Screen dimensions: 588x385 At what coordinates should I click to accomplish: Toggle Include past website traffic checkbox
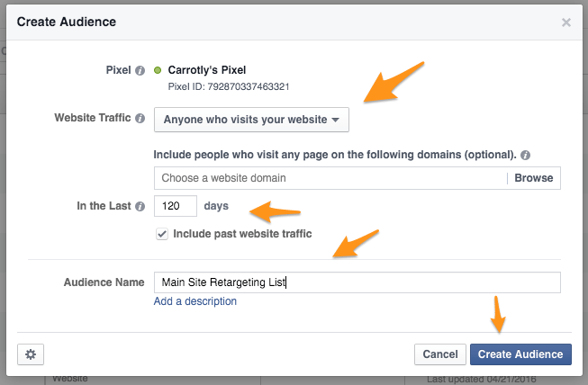coord(162,234)
